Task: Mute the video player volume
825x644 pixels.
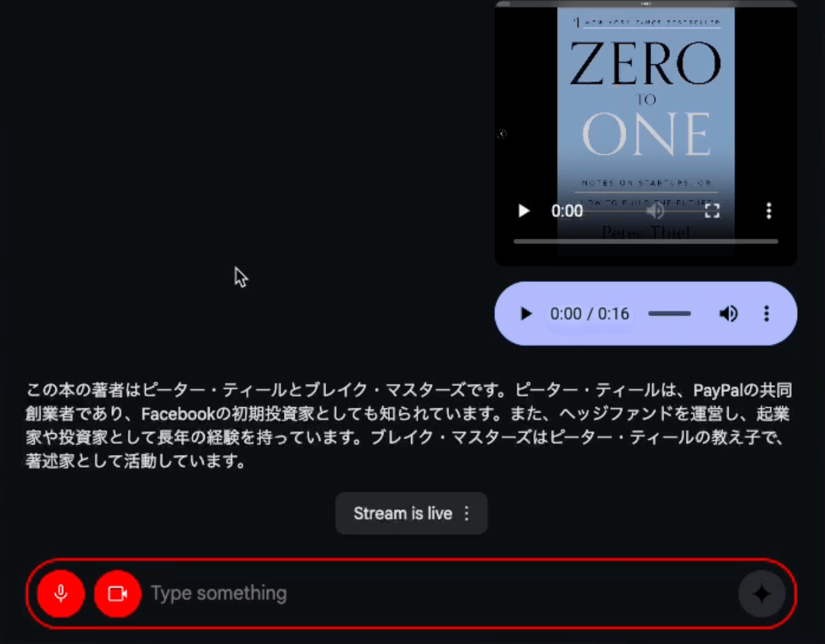Action: 655,211
